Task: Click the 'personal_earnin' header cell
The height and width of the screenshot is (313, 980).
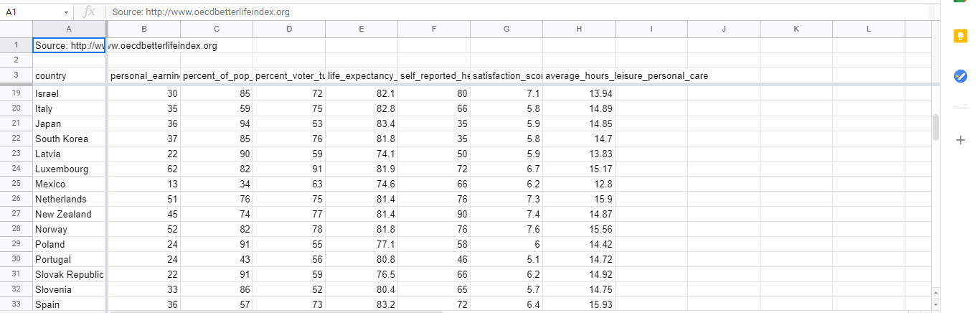Action: [144, 75]
